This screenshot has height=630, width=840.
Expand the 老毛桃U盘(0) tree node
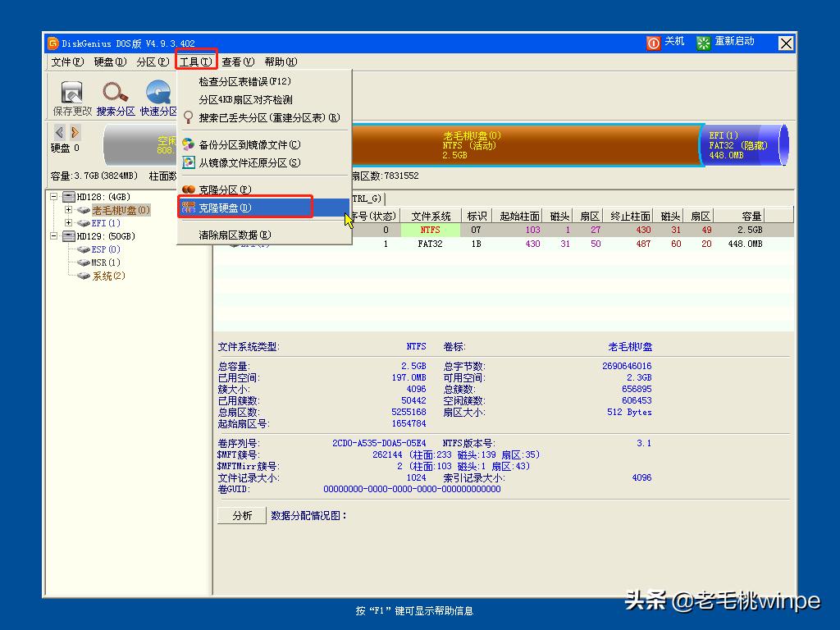coord(68,209)
